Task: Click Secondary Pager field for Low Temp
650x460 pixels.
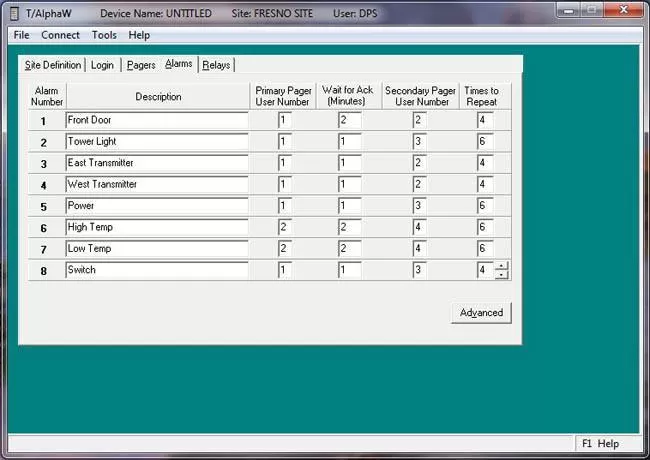Action: point(420,249)
